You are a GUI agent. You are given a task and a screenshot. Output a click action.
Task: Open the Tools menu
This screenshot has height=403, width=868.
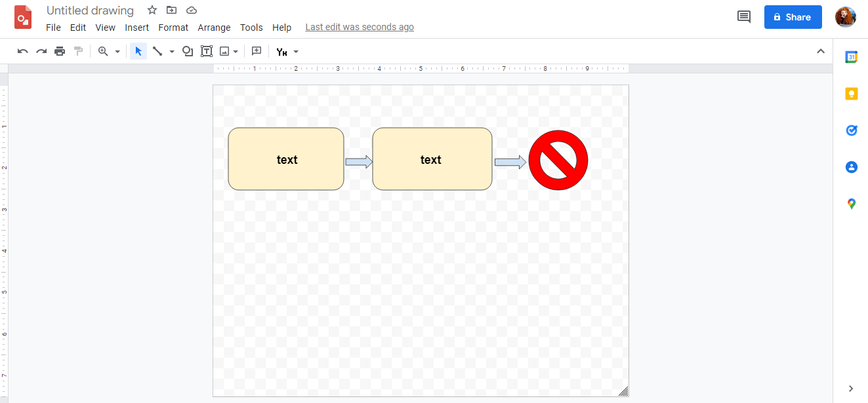251,28
